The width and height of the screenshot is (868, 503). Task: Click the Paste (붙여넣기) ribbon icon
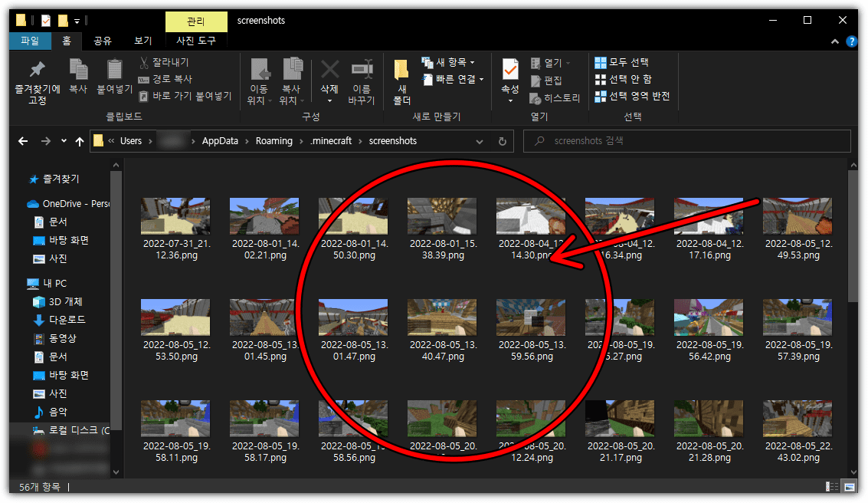[x=115, y=70]
